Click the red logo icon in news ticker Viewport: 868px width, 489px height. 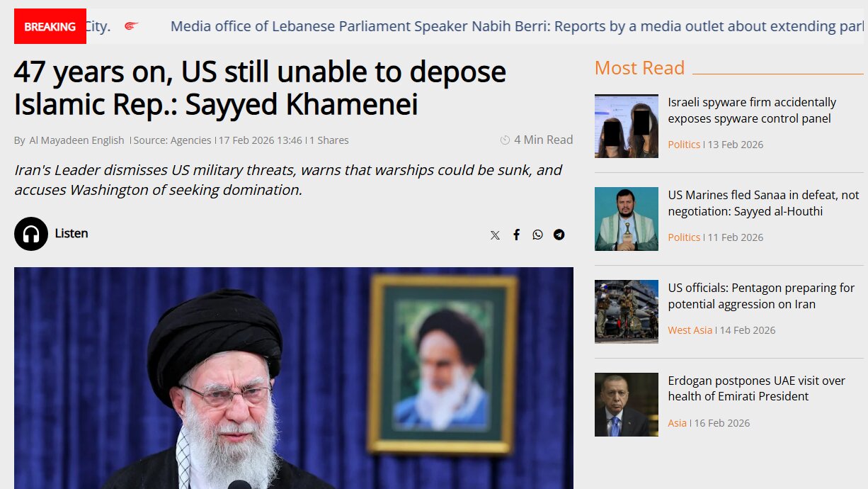point(131,26)
